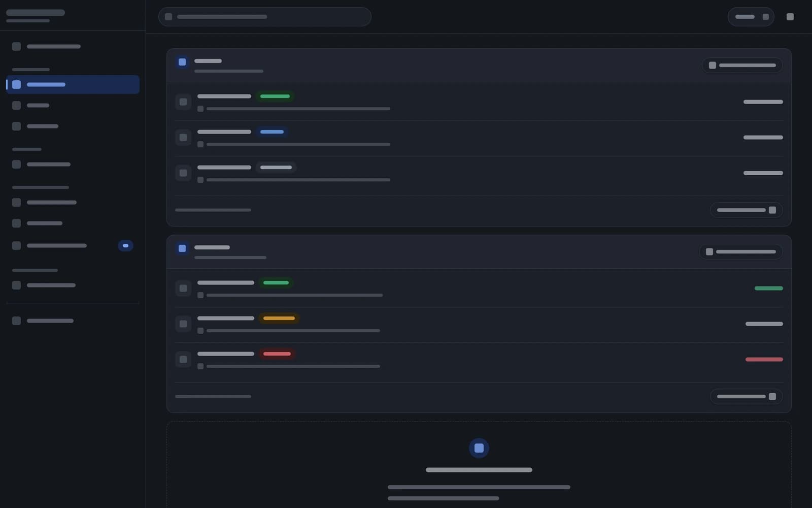Click the green value on the second card's row
The width and height of the screenshot is (812, 508).
click(x=768, y=288)
